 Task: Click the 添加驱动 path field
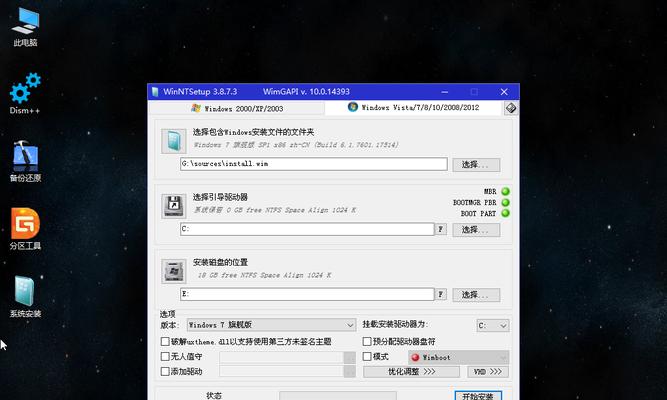[x=281, y=371]
